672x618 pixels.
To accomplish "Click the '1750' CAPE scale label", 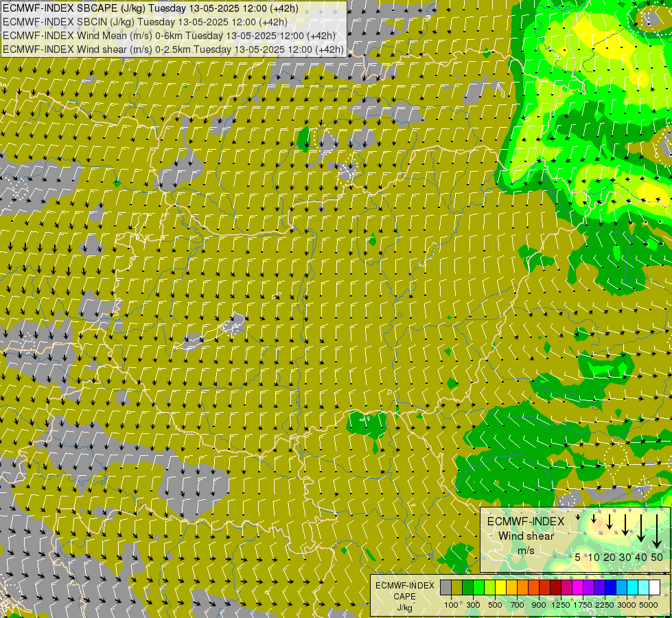I will [583, 605].
